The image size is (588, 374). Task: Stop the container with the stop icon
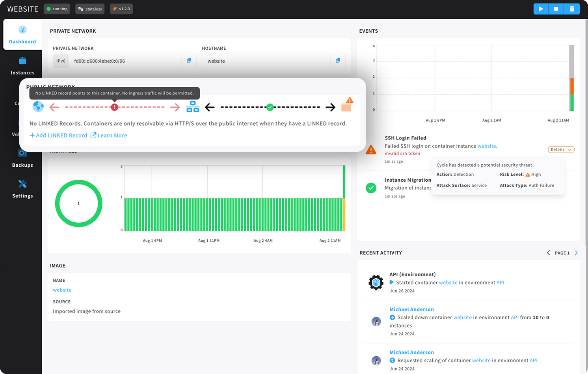[556, 9]
